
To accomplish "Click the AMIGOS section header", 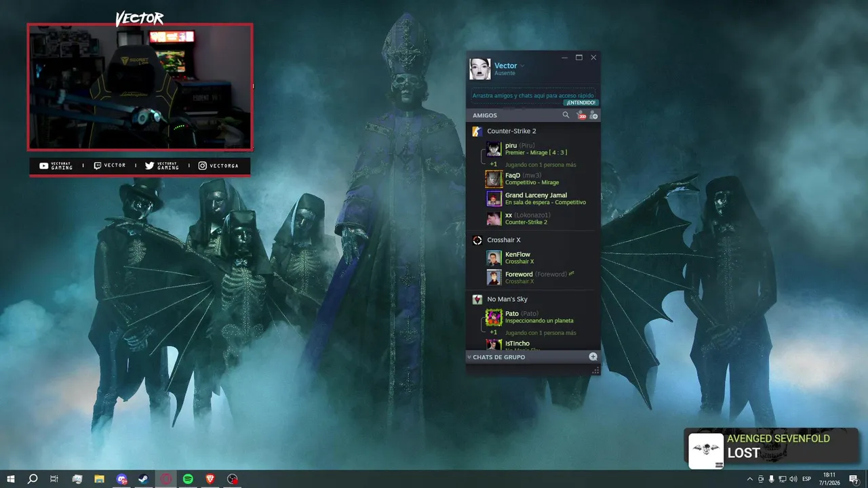I will tap(485, 115).
